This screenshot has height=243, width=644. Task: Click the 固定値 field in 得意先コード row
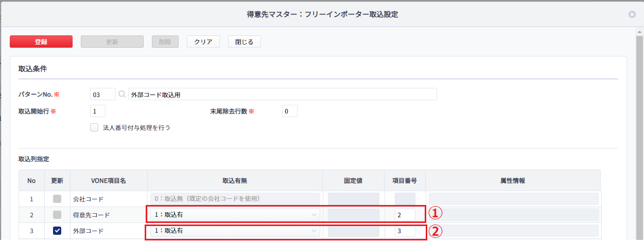click(354, 214)
